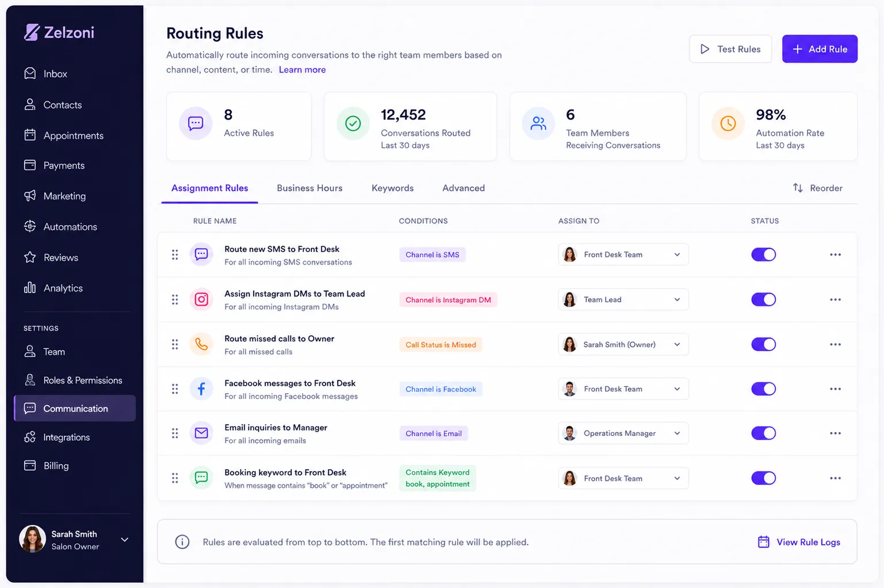The image size is (884, 588).
Task: Follow the Learn more link
Action: pyautogui.click(x=303, y=70)
